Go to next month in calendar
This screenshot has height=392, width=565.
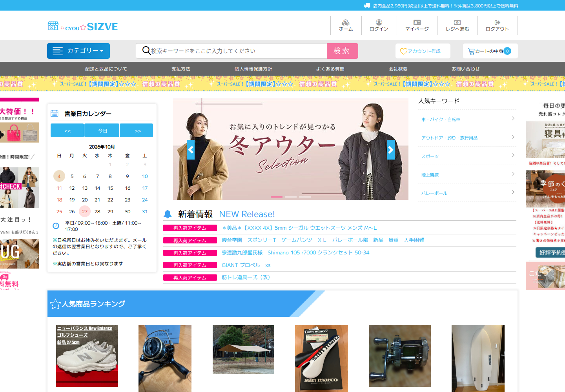[x=137, y=131]
